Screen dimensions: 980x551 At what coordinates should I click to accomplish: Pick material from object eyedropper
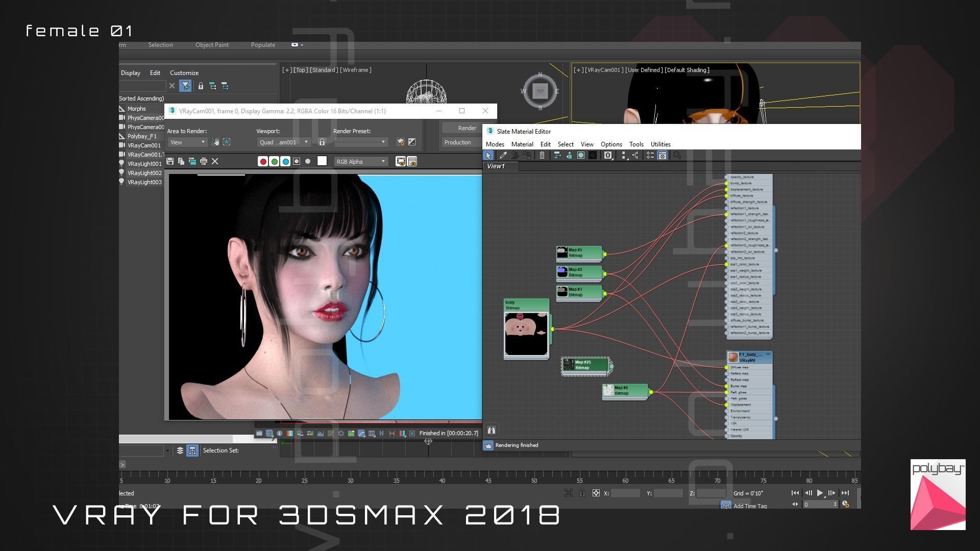point(503,156)
